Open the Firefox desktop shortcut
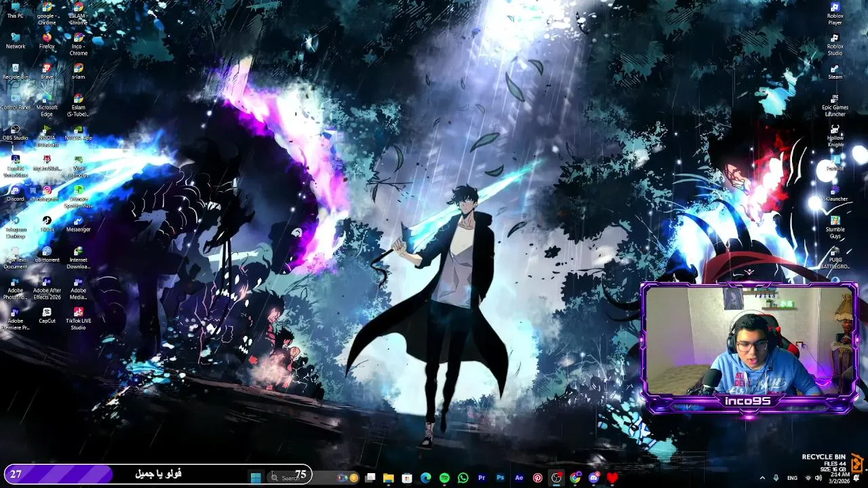This screenshot has width=868, height=488. click(47, 41)
